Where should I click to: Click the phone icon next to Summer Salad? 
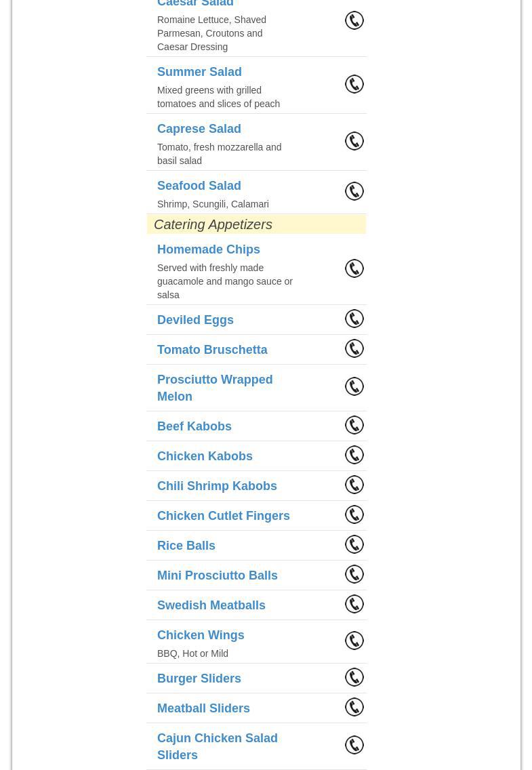point(354,84)
